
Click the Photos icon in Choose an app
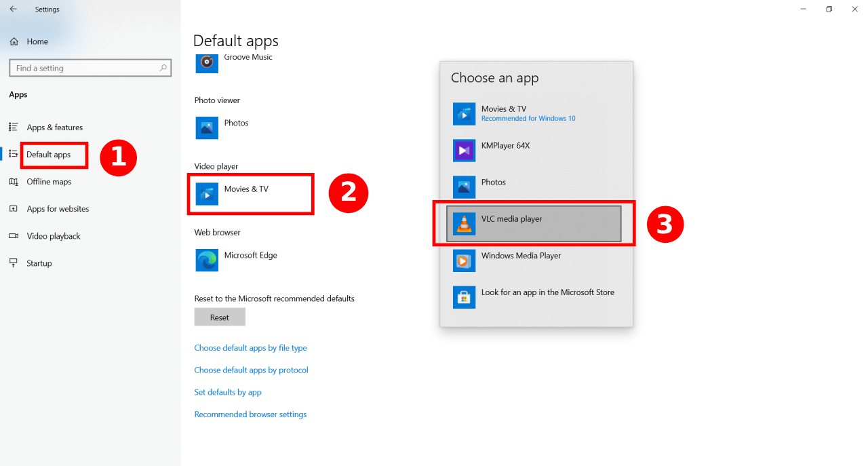pos(465,187)
